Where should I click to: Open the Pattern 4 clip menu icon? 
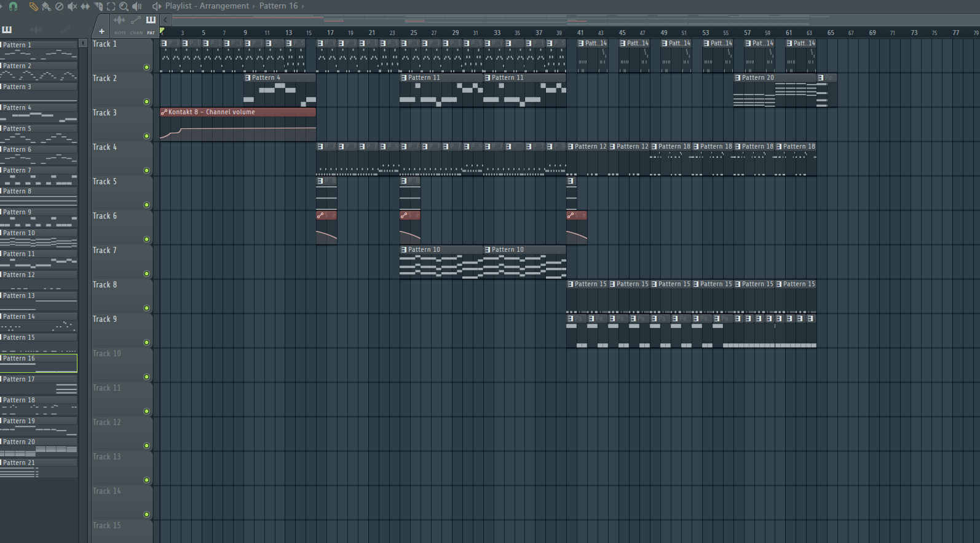pos(248,78)
